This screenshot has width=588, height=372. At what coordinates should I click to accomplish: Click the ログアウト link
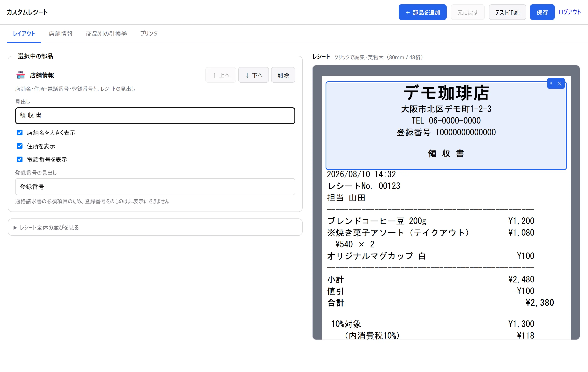tap(570, 12)
